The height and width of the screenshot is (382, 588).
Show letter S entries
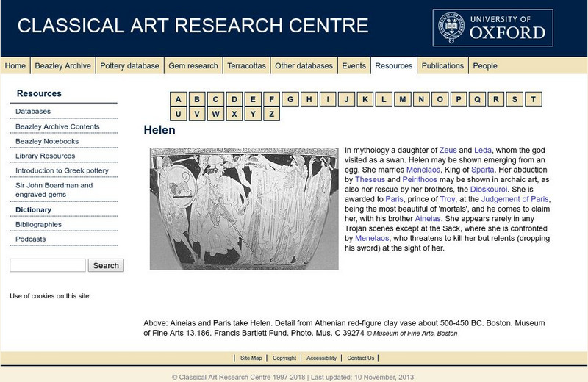514,99
